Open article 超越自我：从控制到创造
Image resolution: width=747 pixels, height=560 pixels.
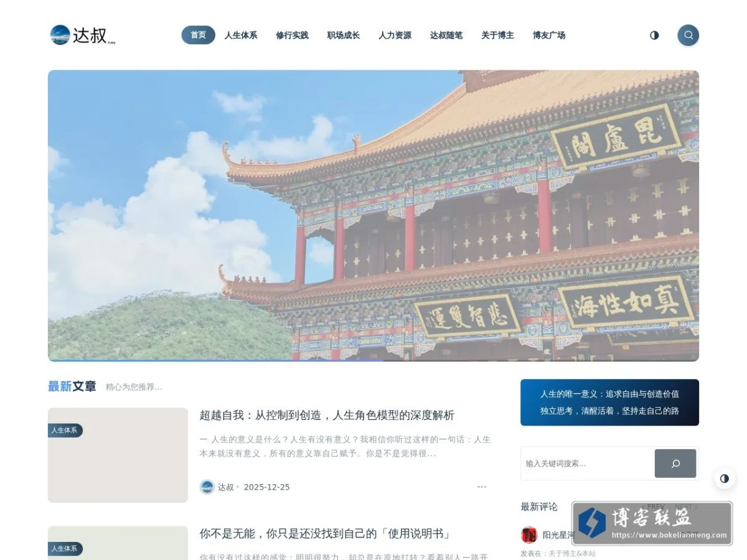[x=327, y=415]
